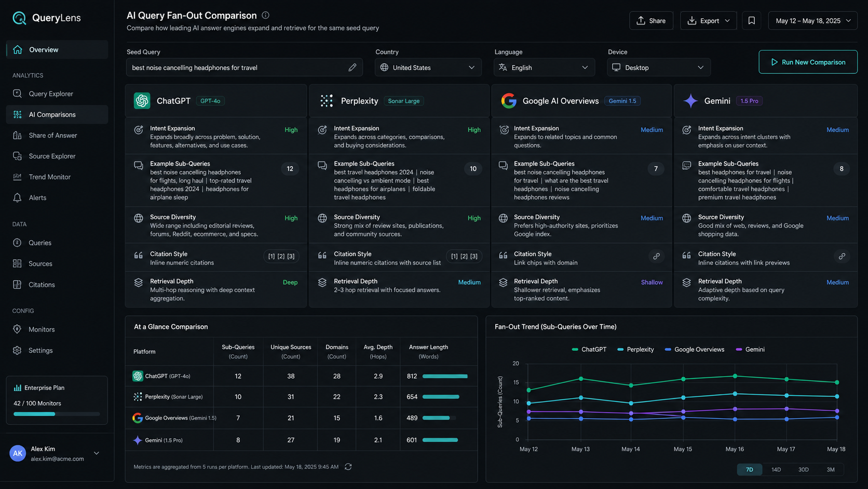
Task: Open Queries under Data section
Action: [x=57, y=243]
